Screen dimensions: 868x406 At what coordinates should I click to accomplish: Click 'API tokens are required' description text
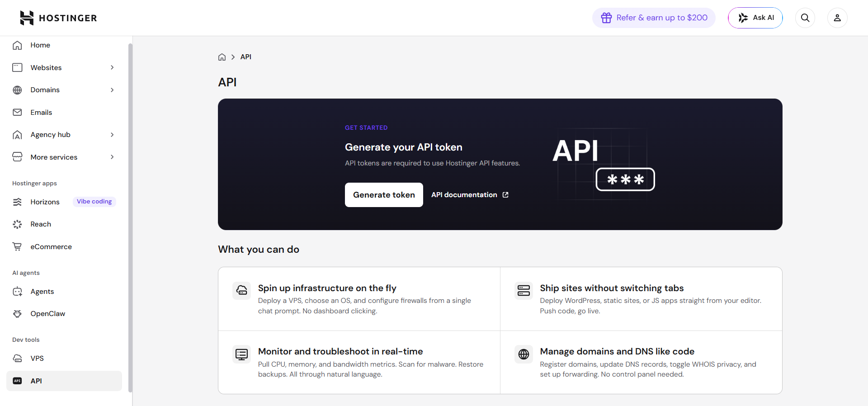[433, 163]
